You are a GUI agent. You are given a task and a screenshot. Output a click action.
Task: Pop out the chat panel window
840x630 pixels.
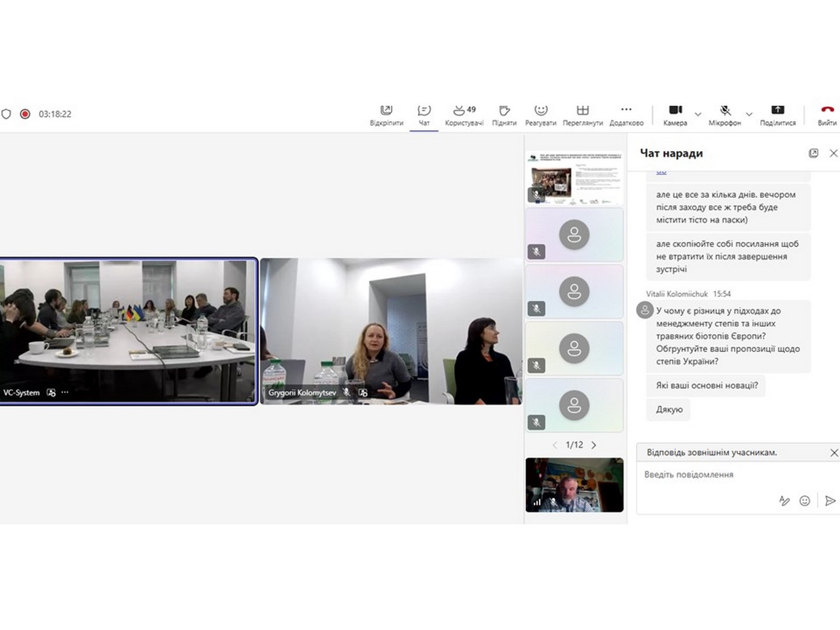tap(813, 153)
